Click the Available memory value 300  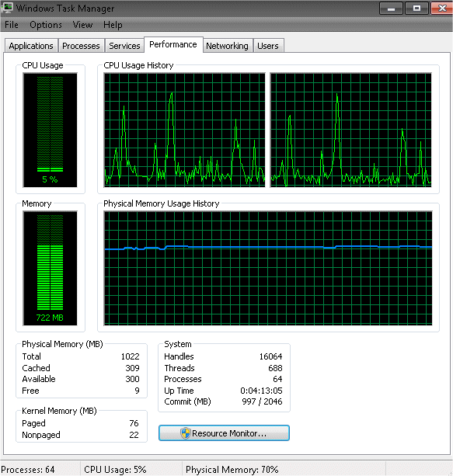(132, 379)
